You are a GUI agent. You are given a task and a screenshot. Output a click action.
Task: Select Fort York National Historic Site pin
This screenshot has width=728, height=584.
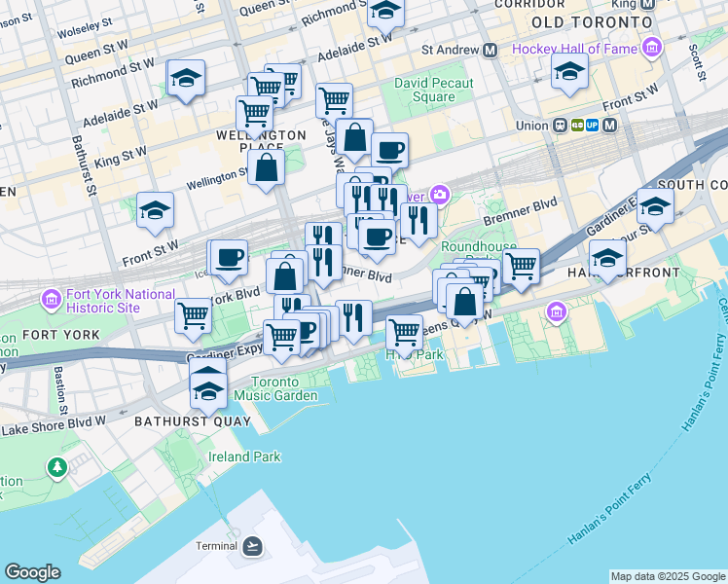click(53, 298)
